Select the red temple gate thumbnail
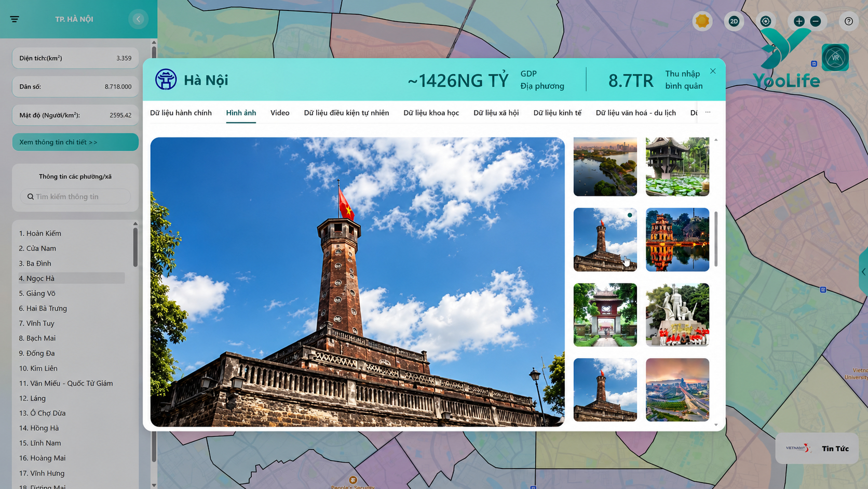The height and width of the screenshot is (489, 868). (605, 315)
